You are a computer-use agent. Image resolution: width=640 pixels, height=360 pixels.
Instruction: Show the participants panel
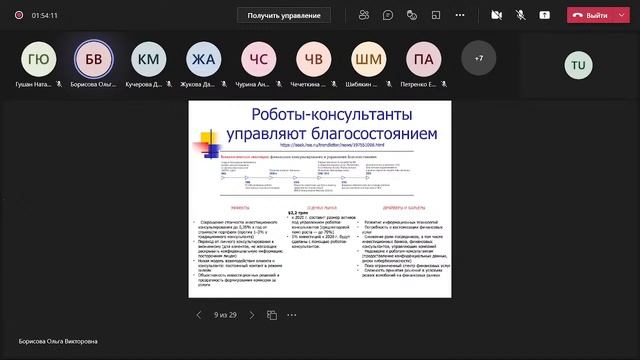(364, 15)
